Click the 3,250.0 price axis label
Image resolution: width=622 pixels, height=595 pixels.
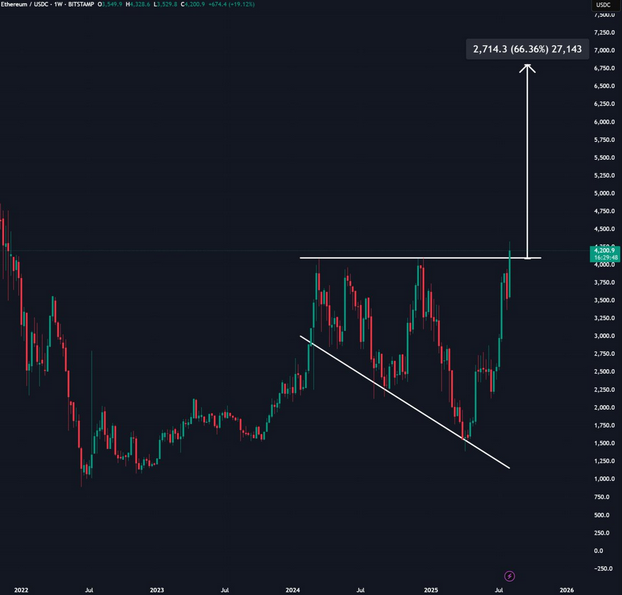point(604,318)
